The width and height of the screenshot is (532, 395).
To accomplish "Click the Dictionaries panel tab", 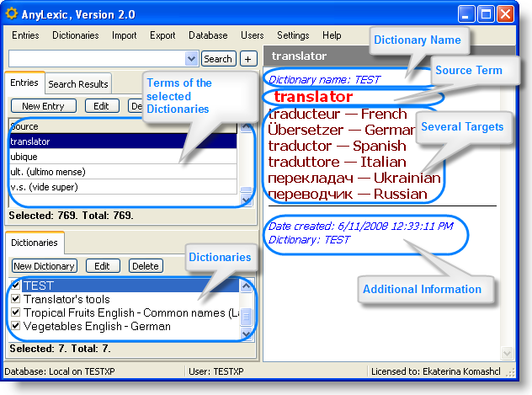I will point(35,243).
